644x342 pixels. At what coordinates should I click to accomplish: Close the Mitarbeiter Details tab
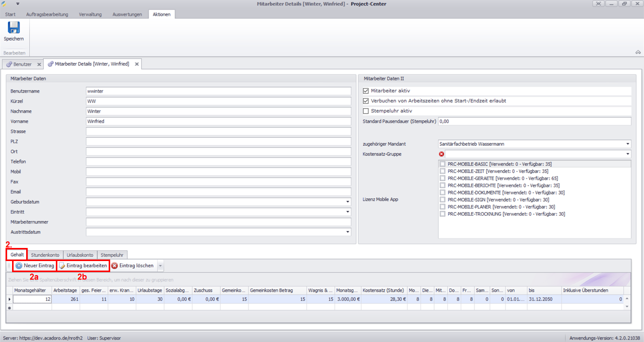(x=136, y=64)
